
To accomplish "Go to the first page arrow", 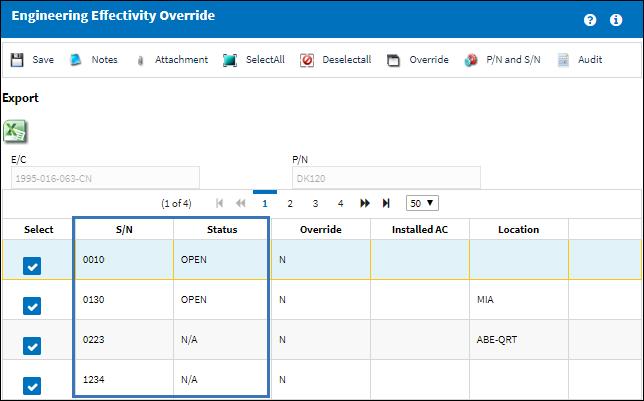I will click(x=219, y=203).
